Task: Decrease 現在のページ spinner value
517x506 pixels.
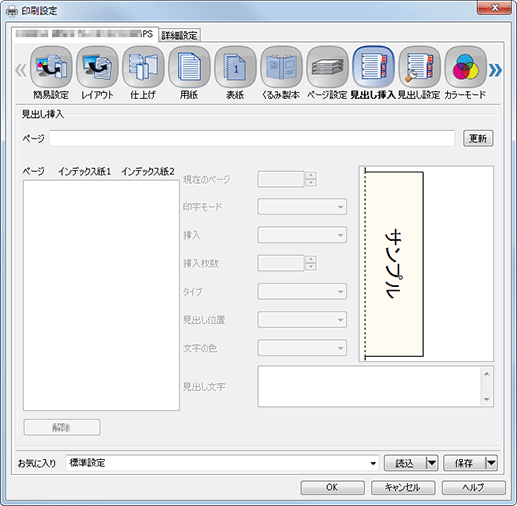Action: [311, 183]
